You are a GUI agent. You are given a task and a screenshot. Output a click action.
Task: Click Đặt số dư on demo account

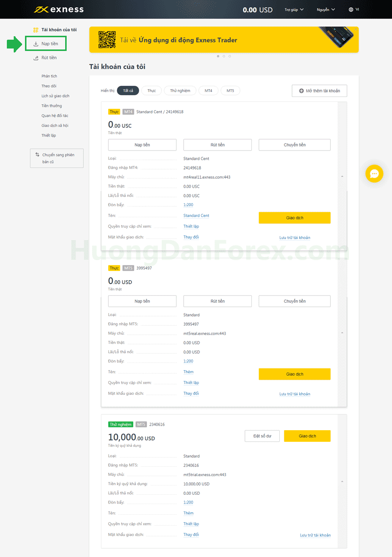pyautogui.click(x=262, y=436)
